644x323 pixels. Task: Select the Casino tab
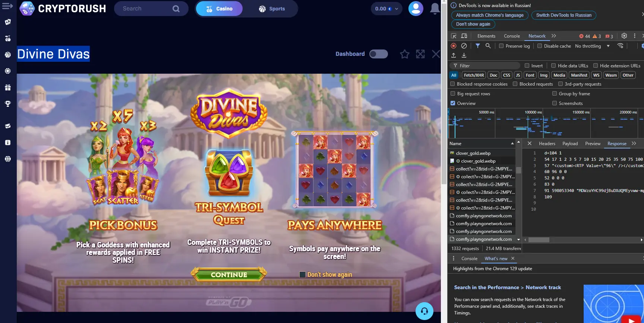pos(219,9)
